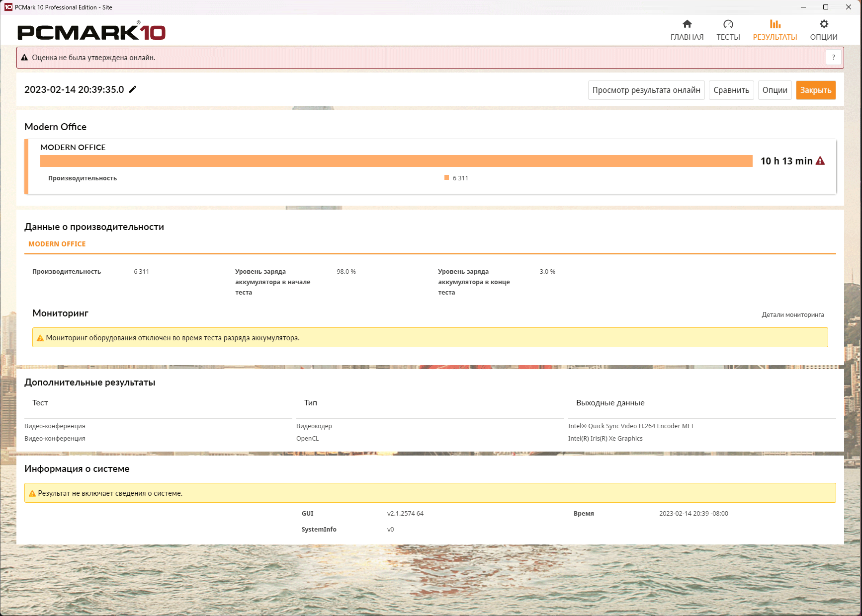Image resolution: width=862 pixels, height=616 pixels.
Task: Click the MODERN OFFICE card title
Action: point(73,147)
